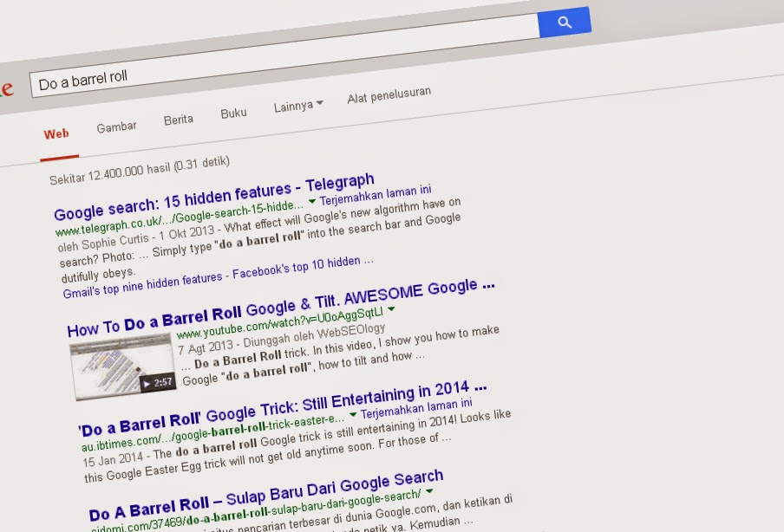The width and height of the screenshot is (784, 532).
Task: Click the blue search magnifier button
Action: (565, 23)
